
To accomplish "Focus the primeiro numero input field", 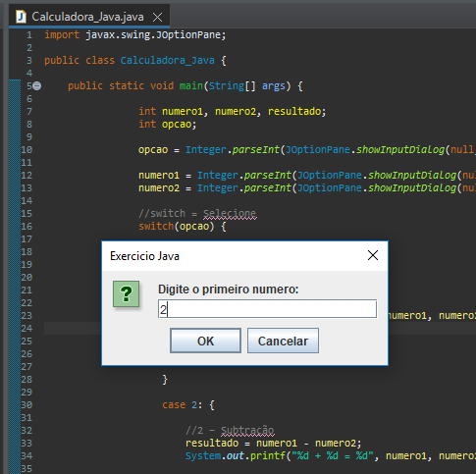I will click(x=267, y=308).
